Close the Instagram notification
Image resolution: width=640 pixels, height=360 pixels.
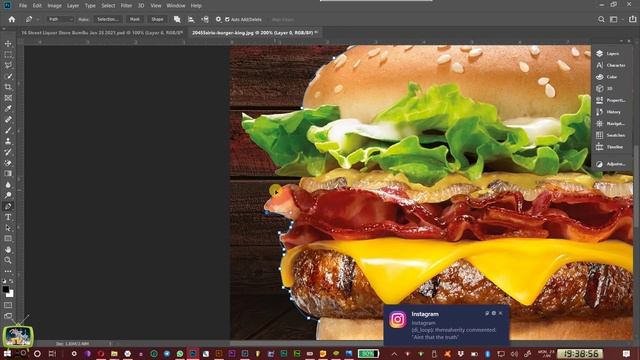(x=500, y=313)
